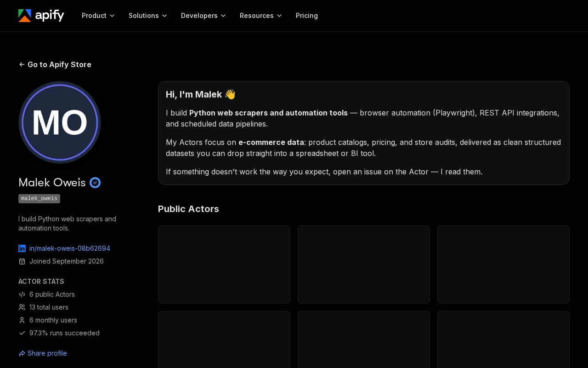Screen dimensions: 588x368
Task: Click the Share profile arrow icon
Action: pos(22,353)
